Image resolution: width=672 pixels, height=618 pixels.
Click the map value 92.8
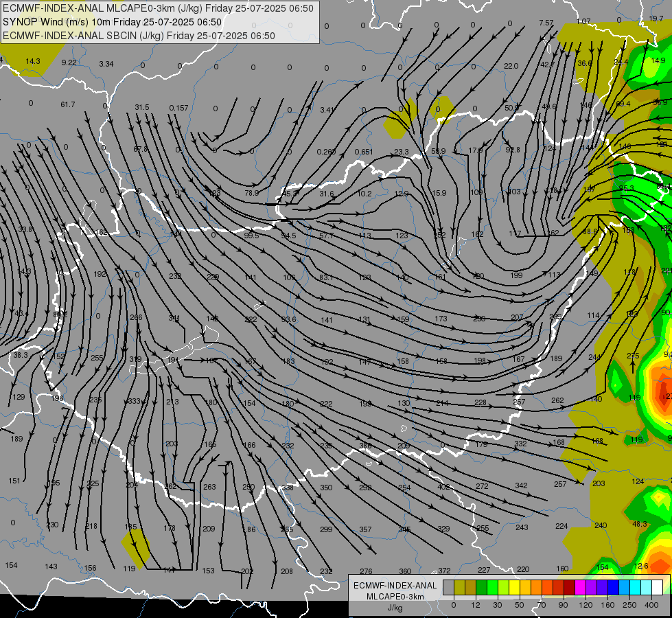pos(513,150)
